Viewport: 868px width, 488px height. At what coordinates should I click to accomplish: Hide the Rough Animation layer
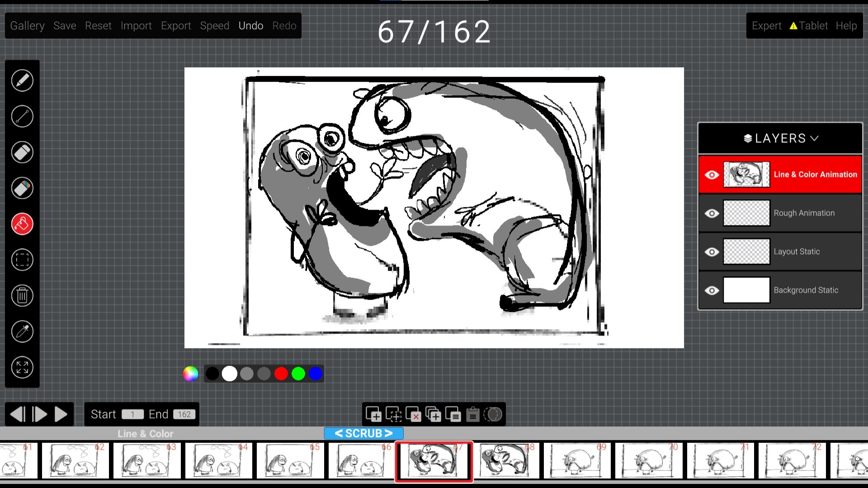tap(712, 213)
